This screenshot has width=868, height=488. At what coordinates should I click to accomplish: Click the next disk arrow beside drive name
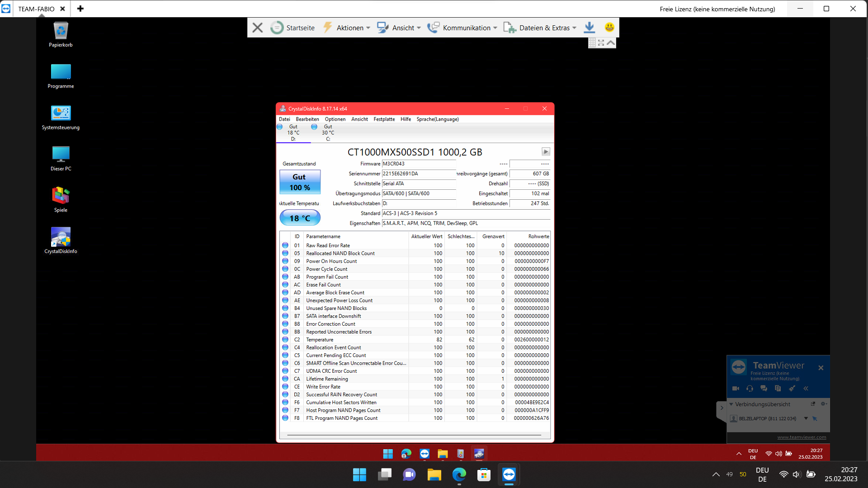point(546,152)
